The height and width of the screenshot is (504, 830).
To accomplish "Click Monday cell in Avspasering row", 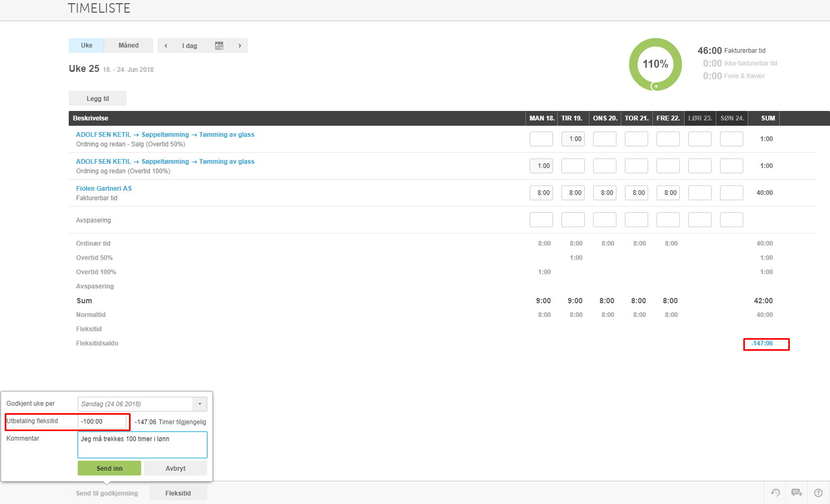I will (x=541, y=220).
